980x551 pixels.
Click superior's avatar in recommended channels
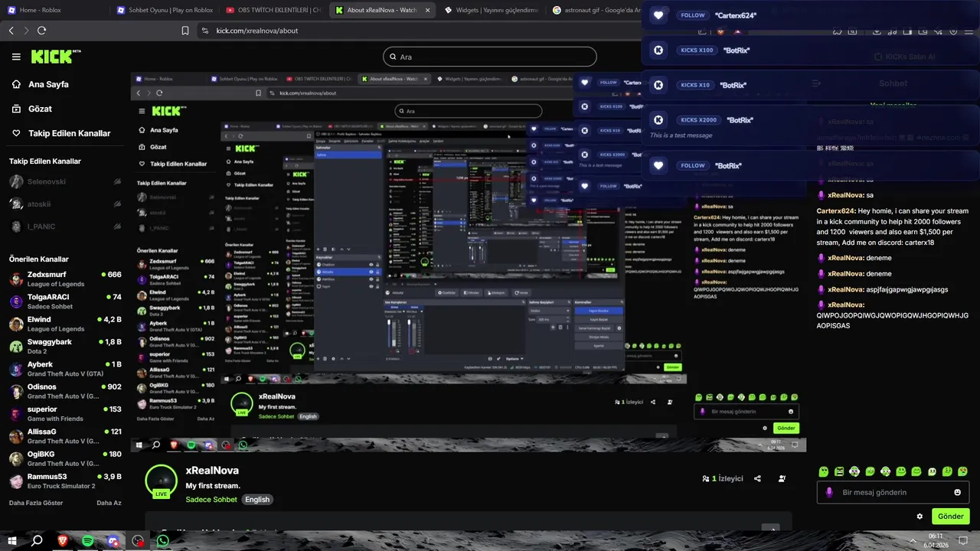(x=16, y=414)
